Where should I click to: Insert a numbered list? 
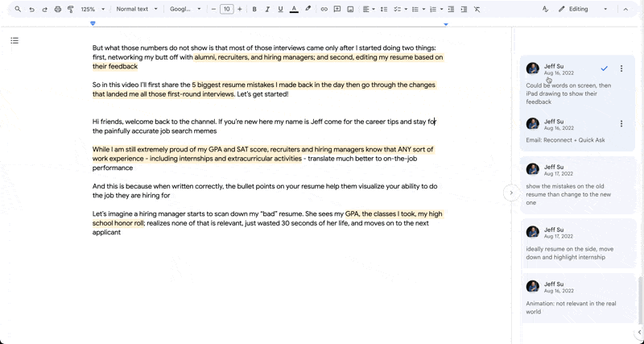433,9
